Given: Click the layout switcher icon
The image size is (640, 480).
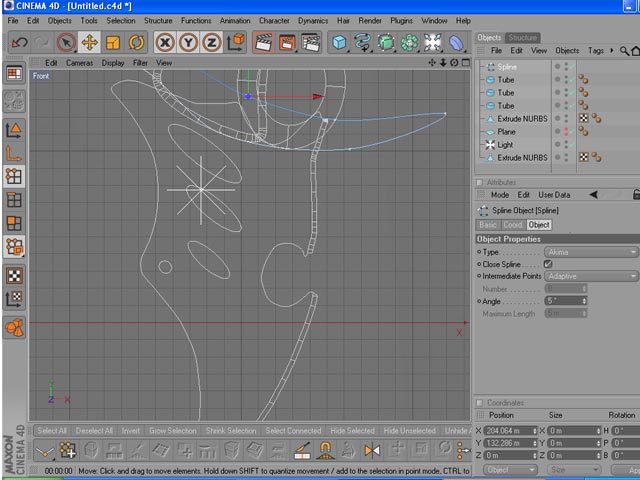Looking at the screenshot, I should coord(14,73).
